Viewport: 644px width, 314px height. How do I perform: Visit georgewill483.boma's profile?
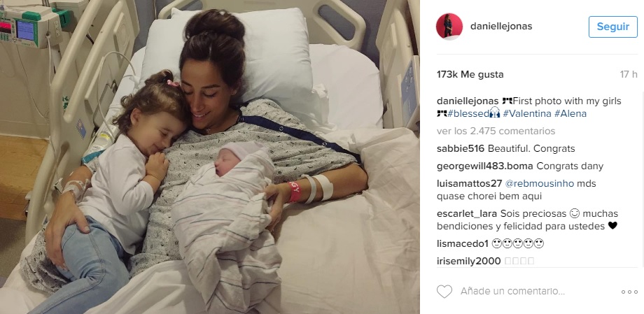point(485,166)
